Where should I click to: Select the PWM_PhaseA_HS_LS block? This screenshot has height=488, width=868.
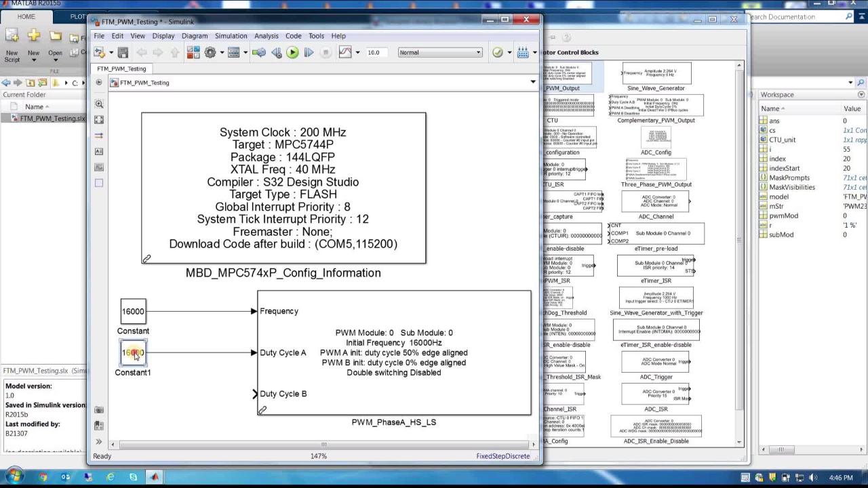tap(393, 352)
